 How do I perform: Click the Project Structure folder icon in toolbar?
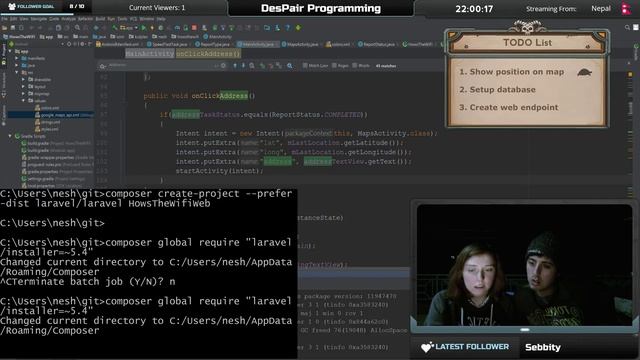coord(267,27)
